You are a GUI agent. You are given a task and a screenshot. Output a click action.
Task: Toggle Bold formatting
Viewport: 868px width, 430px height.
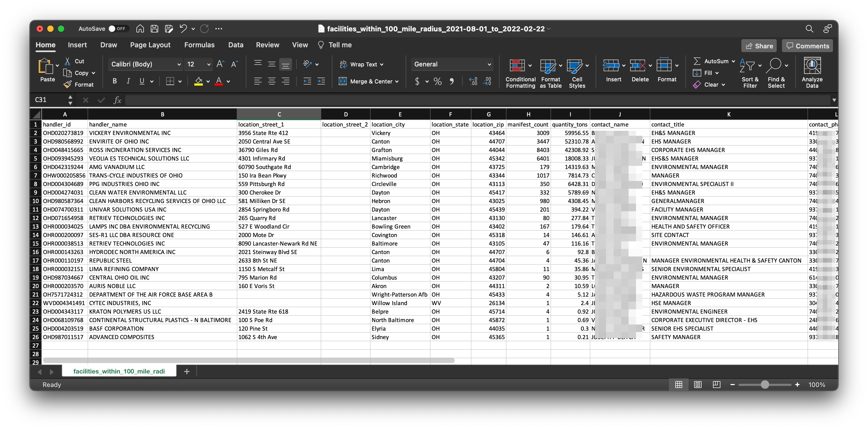(115, 81)
